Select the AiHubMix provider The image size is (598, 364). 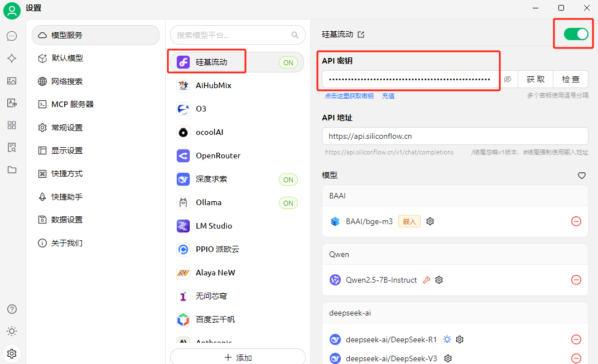[237, 85]
